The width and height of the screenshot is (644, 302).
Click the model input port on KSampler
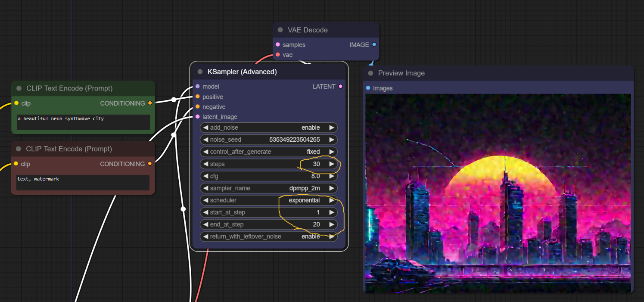[198, 87]
